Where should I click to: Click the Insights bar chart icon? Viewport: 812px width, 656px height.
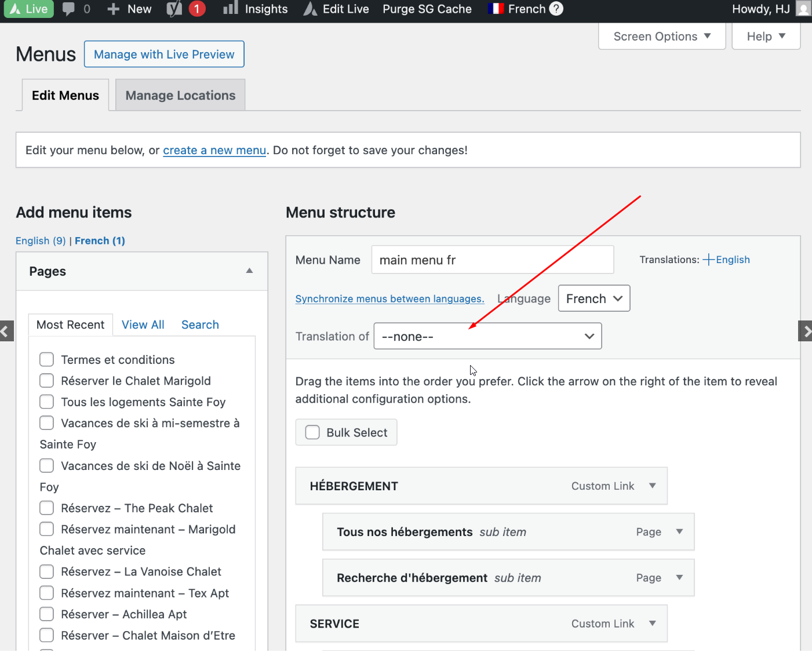tap(231, 9)
